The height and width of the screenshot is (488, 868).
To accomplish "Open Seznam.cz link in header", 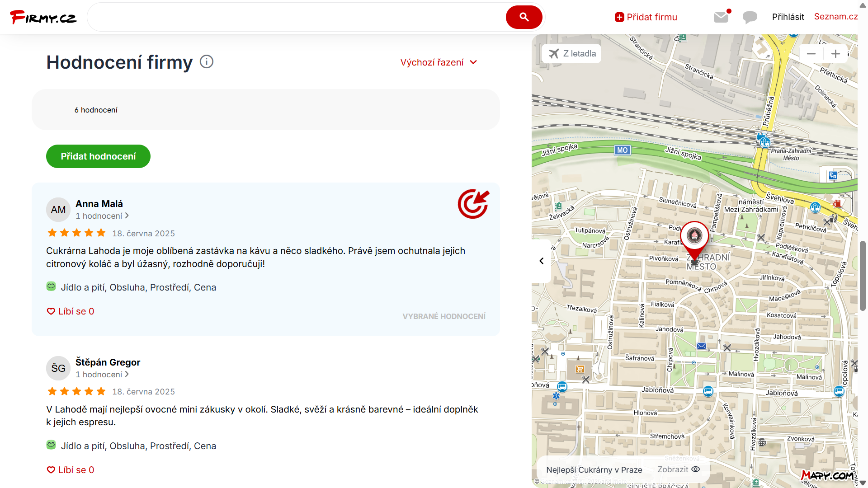I will tap(835, 17).
